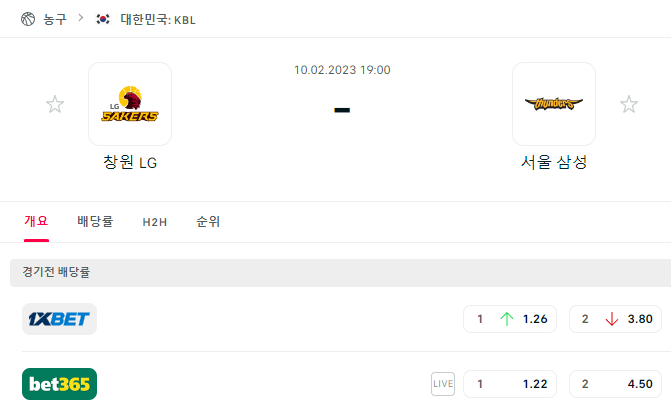Toggle favorite star for 서울 삼성
This screenshot has height=409, width=671.
pyautogui.click(x=629, y=104)
